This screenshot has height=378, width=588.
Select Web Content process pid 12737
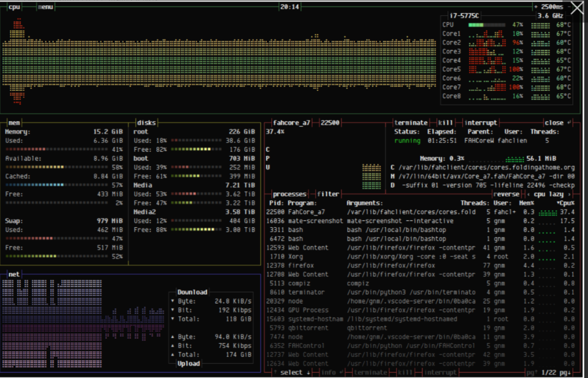tap(420, 355)
